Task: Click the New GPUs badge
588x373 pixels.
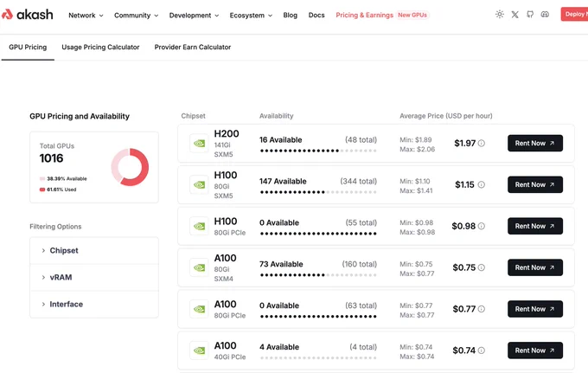Action: click(x=412, y=15)
